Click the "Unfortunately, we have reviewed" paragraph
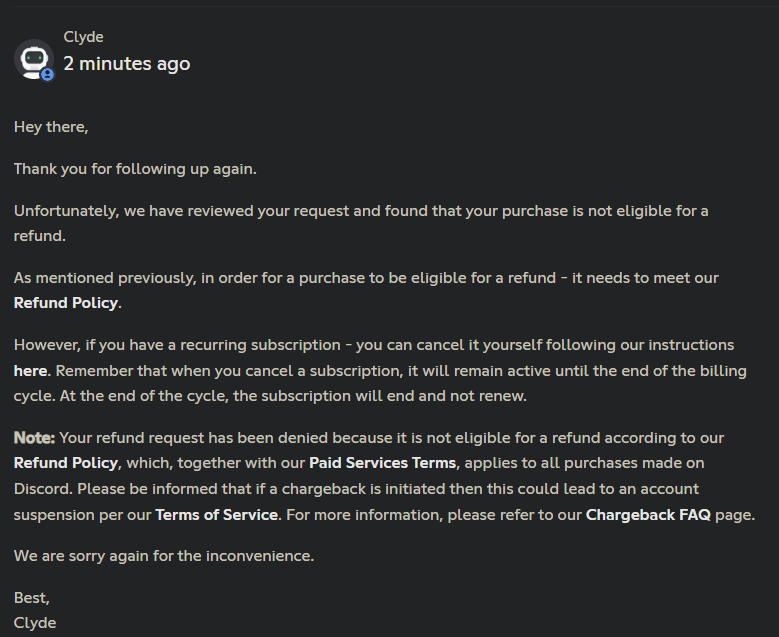Screen dimensions: 779x637 pos(360,211)
